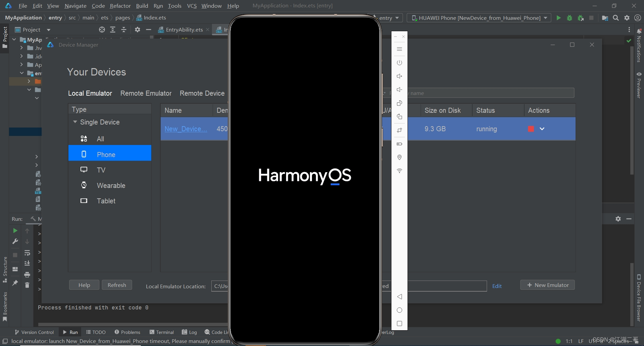Tap emulator Home circle navigation button
Viewport: 644px width, 346px height.
coord(399,310)
